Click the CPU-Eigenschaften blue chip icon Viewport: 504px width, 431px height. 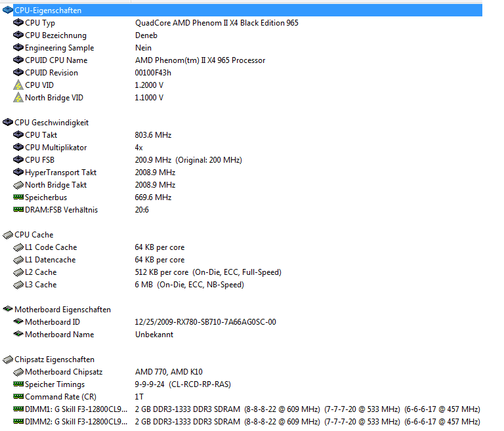7,10
